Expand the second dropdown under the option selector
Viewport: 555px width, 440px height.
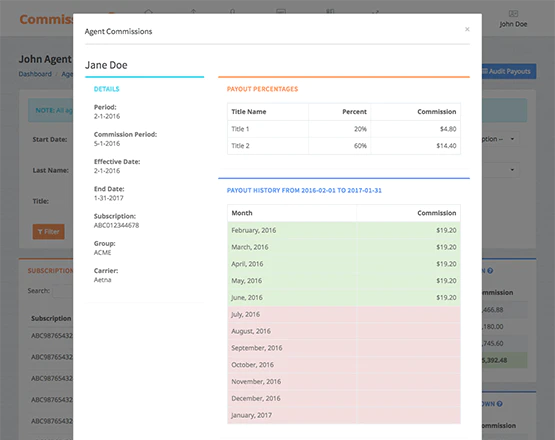[x=500, y=170]
